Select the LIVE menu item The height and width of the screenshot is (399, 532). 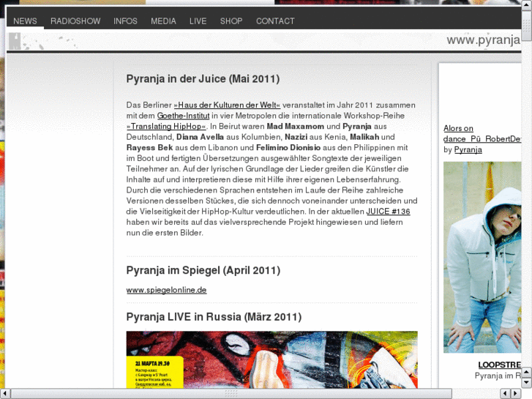tap(198, 21)
